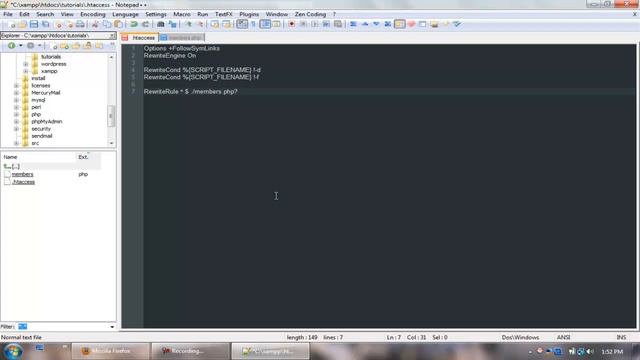Expand the xampp subfolder node
The image size is (640, 360).
click(26, 71)
